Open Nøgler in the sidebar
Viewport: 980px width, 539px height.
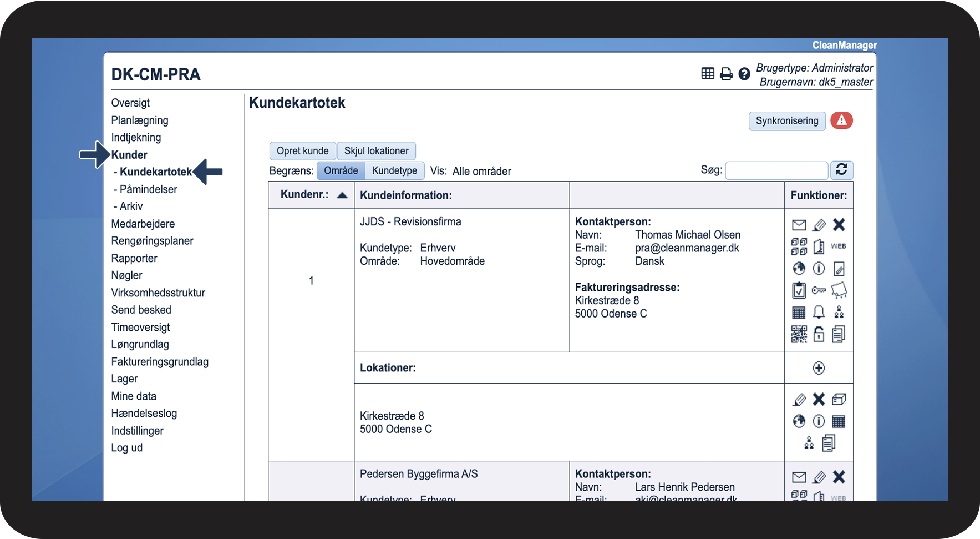[x=127, y=275]
